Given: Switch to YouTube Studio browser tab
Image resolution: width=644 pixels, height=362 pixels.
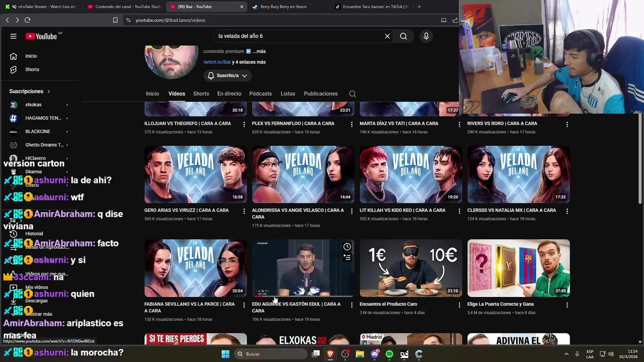Looking at the screenshot, I should tap(123, 7).
